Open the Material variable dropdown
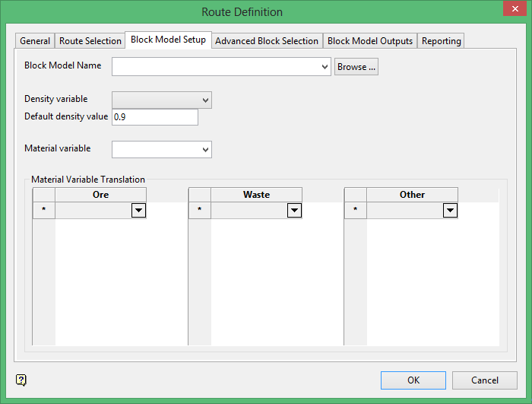This screenshot has width=532, height=404. [x=205, y=150]
